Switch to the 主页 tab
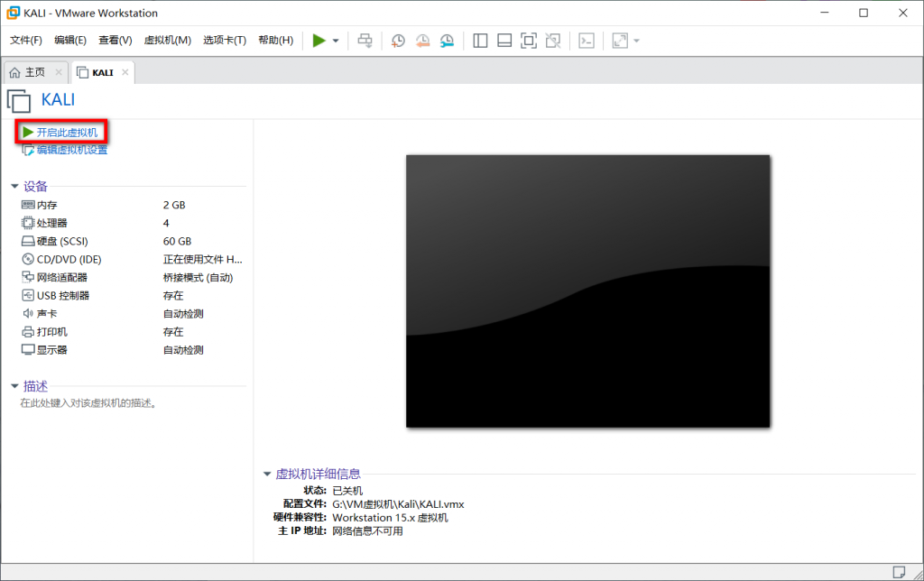This screenshot has width=924, height=581. tap(35, 72)
